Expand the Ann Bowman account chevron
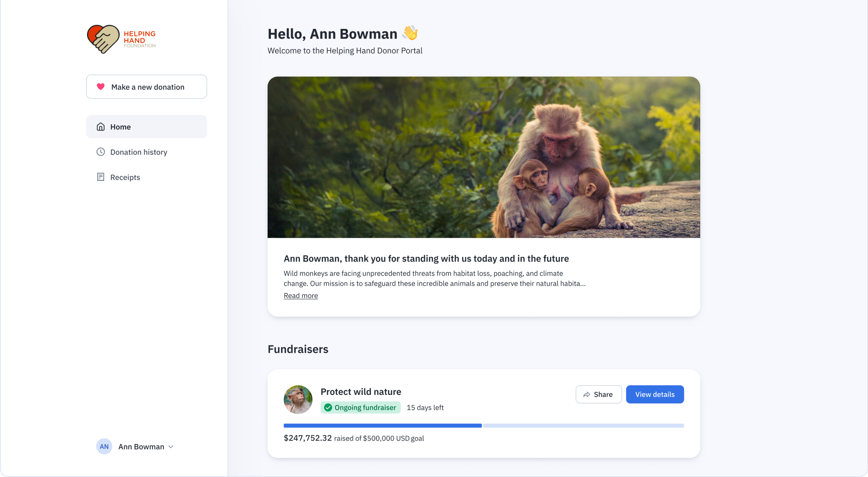 (171, 447)
